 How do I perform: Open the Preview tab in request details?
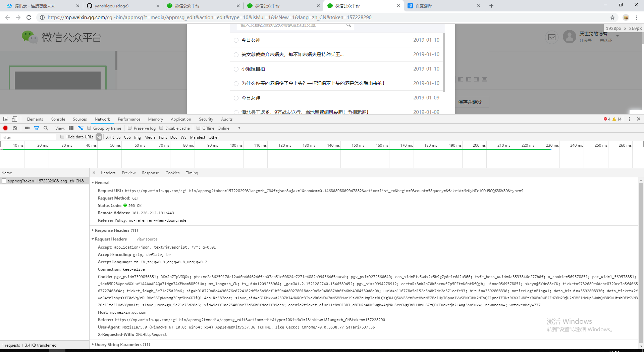pyautogui.click(x=129, y=173)
